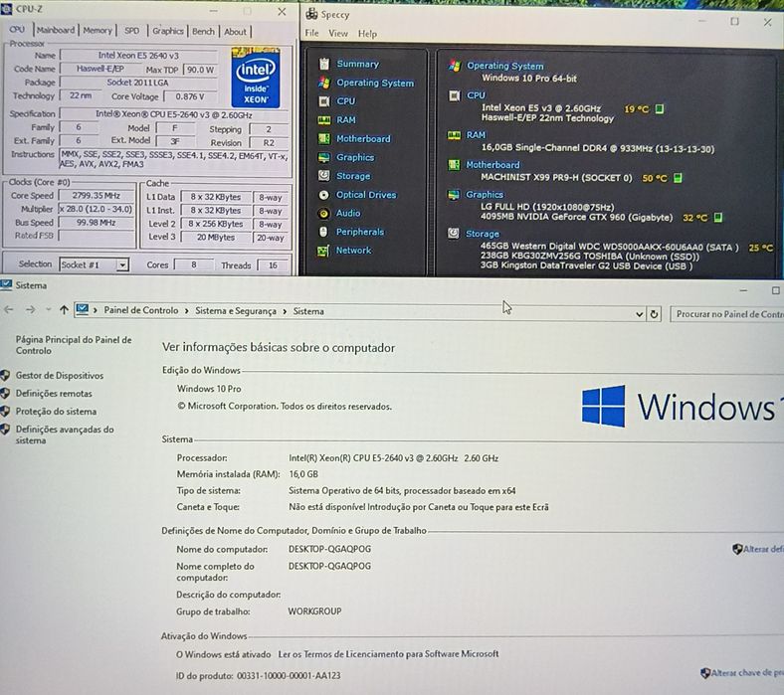
Task: Switch to CPU-Z Bench tab
Action: [x=203, y=32]
